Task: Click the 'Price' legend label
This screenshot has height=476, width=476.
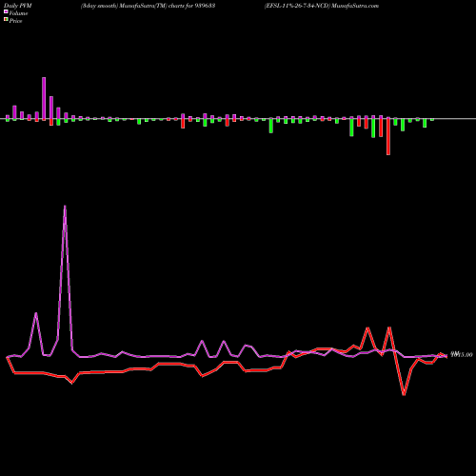Action: click(15, 21)
